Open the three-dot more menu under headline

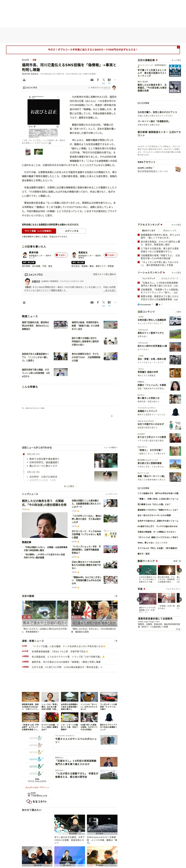tap(115, 80)
